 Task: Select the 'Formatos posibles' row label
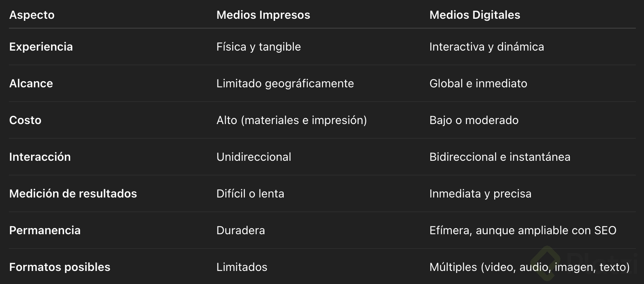click(60, 267)
